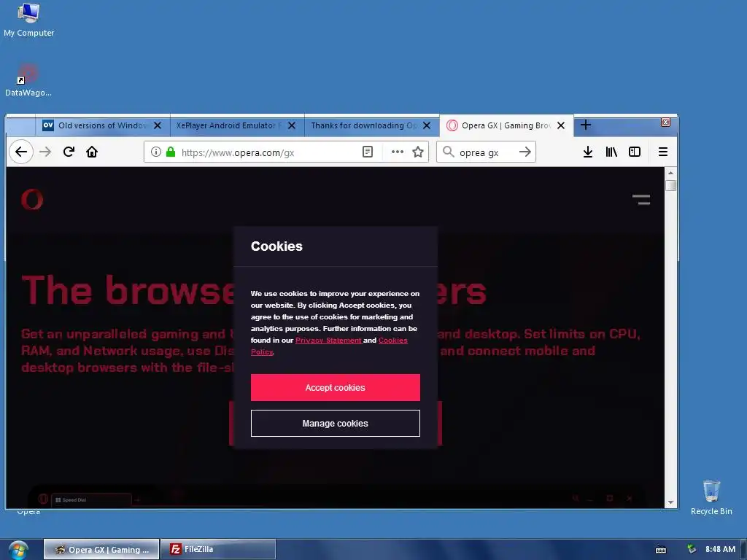Go to the browser Home page
The height and width of the screenshot is (560, 747).
(92, 152)
